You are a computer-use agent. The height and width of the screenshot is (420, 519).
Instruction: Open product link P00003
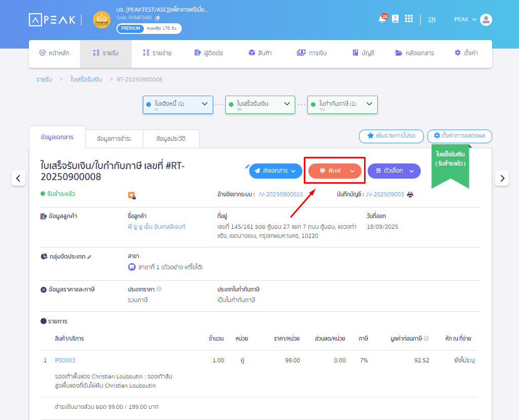coord(65,360)
